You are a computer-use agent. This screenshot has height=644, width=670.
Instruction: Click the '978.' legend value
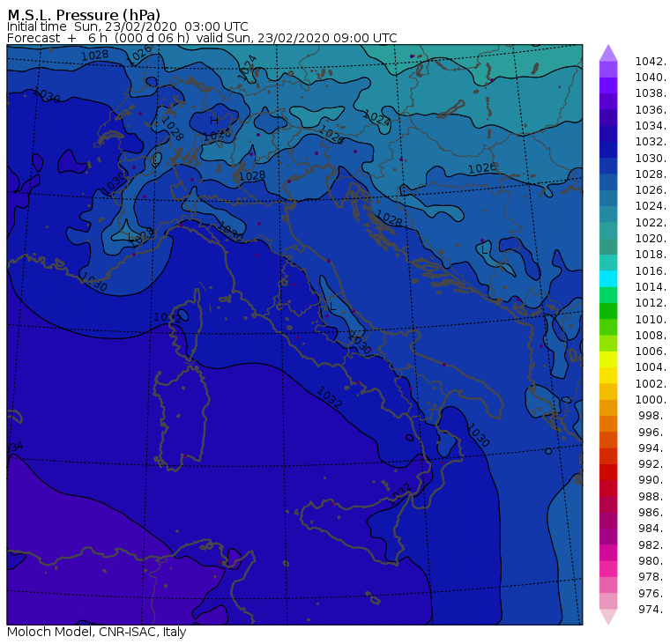coord(652,577)
